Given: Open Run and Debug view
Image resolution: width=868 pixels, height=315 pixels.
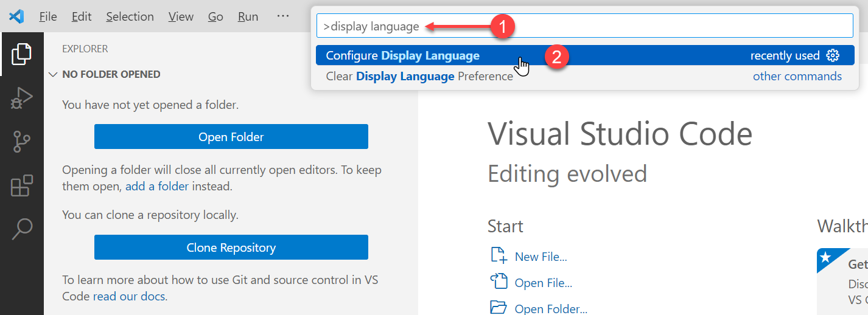Looking at the screenshot, I should pyautogui.click(x=21, y=98).
